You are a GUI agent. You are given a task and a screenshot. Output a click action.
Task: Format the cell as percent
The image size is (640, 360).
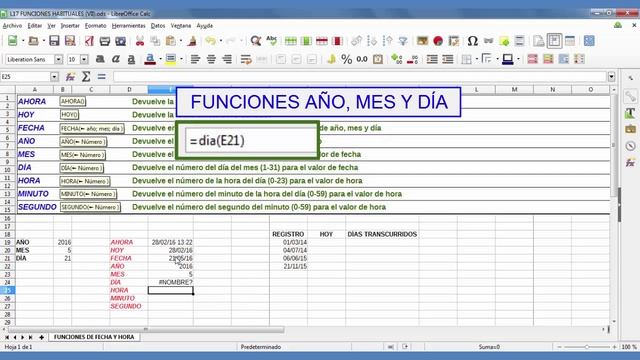point(347,60)
